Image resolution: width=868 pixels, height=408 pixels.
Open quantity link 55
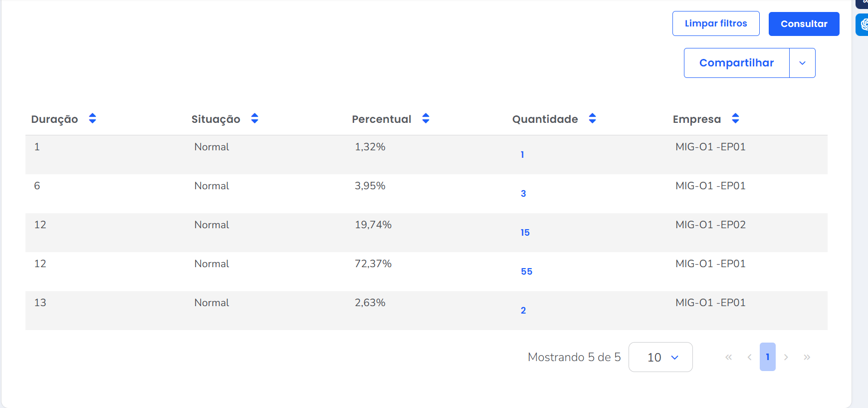(527, 272)
